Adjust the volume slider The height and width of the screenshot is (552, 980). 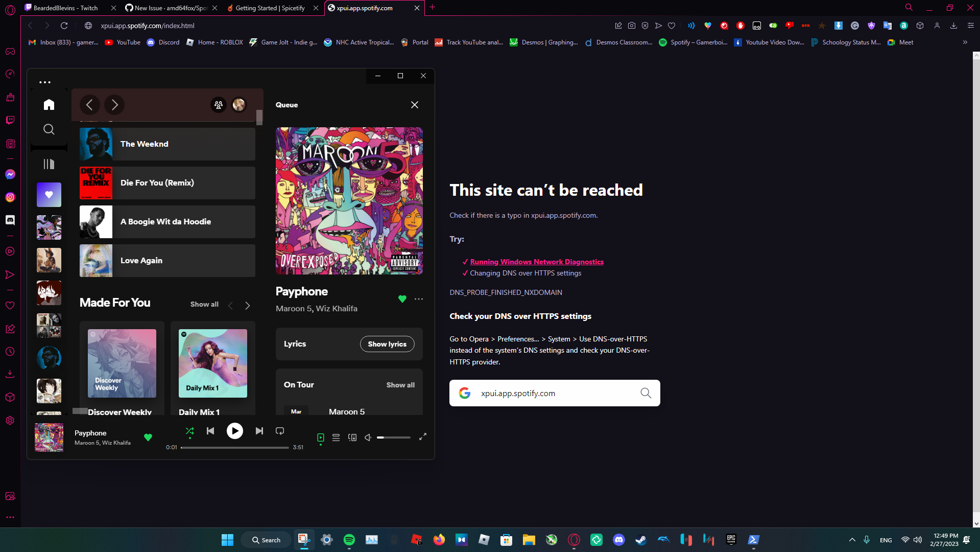pyautogui.click(x=393, y=438)
